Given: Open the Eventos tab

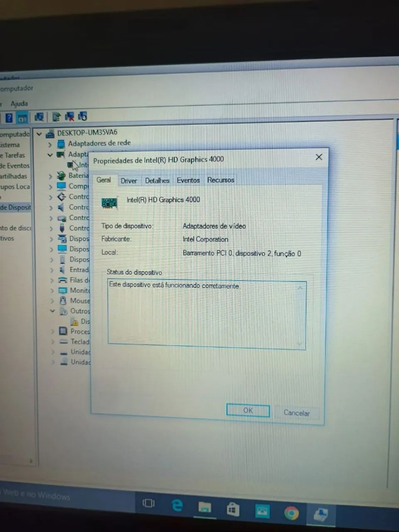Looking at the screenshot, I should 188,180.
